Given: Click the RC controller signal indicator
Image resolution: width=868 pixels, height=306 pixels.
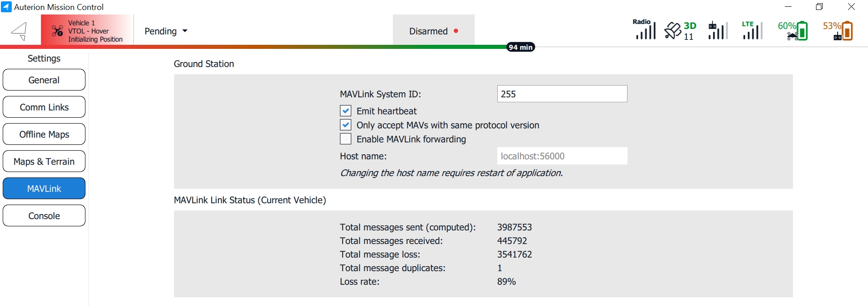Looking at the screenshot, I should tap(717, 31).
